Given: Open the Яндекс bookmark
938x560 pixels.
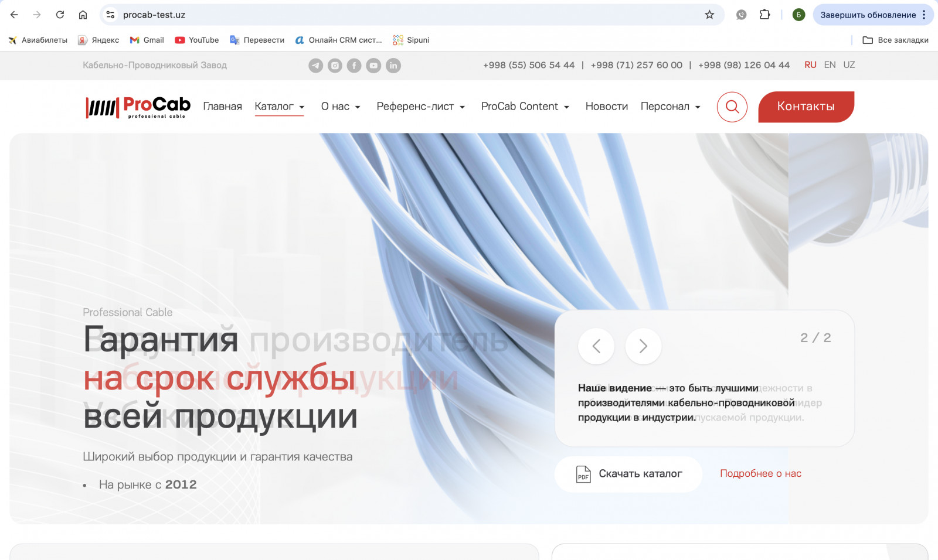Looking at the screenshot, I should point(98,40).
